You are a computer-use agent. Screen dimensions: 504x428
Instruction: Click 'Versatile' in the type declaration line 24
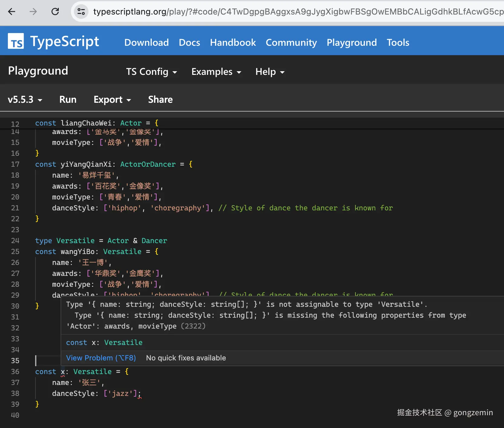[75, 241]
